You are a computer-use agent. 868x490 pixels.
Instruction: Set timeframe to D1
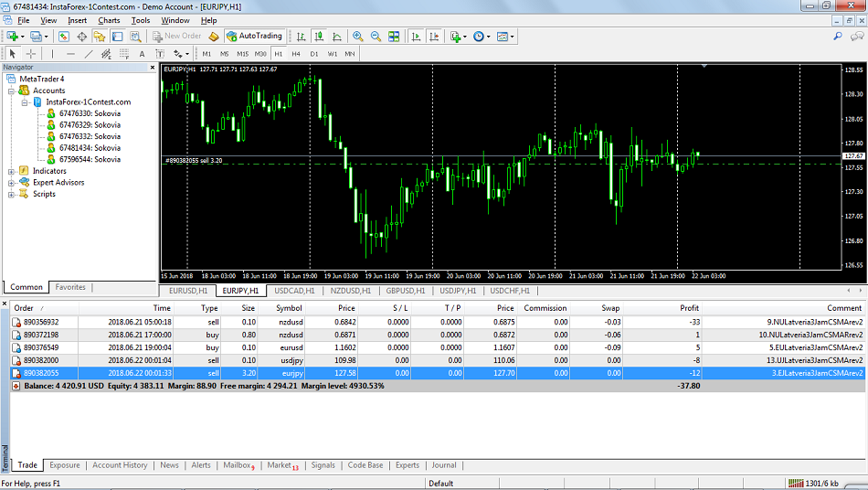pos(314,54)
